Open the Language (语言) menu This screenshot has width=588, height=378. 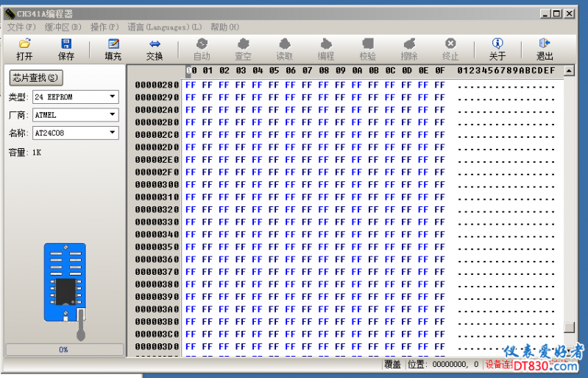pos(165,27)
